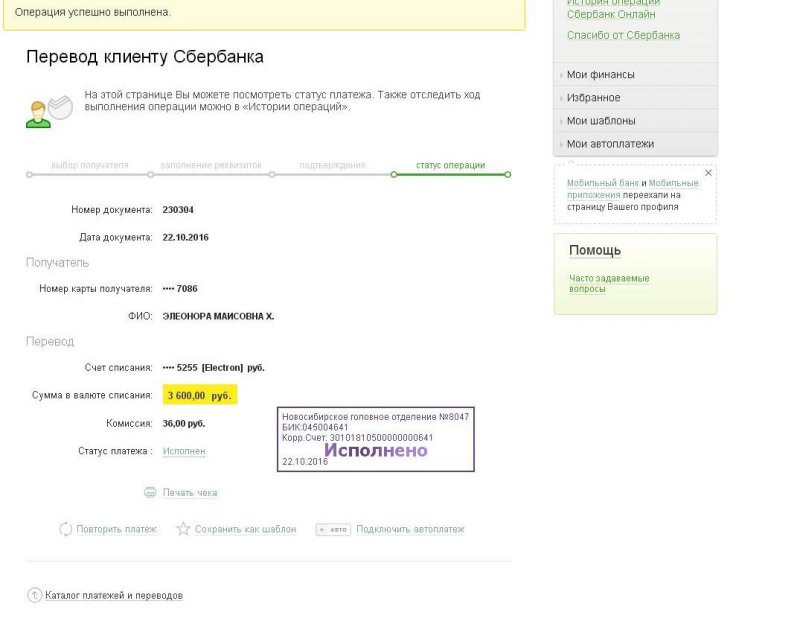Click the авто autopayment badge icon

point(333,530)
